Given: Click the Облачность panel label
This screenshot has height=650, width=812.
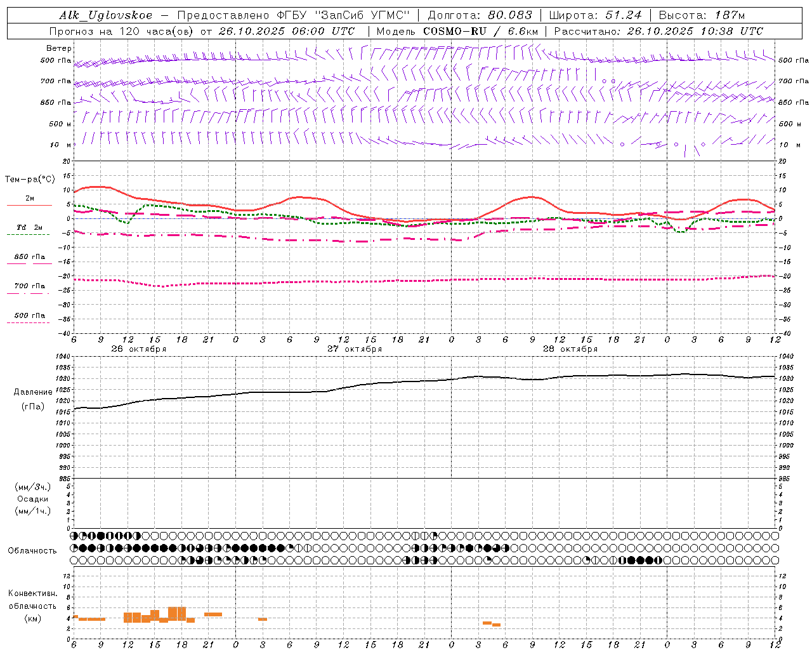Looking at the screenshot, I should pyautogui.click(x=32, y=550).
